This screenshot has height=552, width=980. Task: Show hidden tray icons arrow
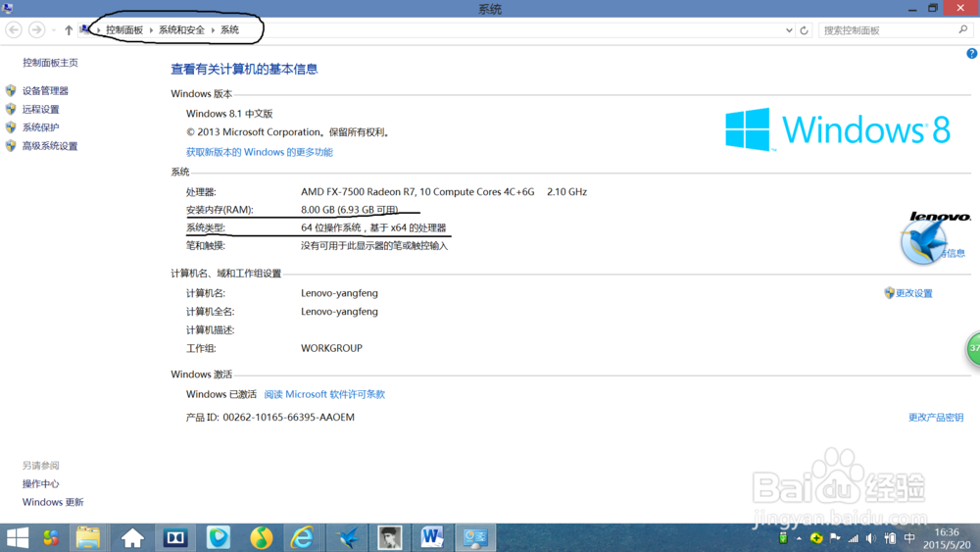[799, 538]
